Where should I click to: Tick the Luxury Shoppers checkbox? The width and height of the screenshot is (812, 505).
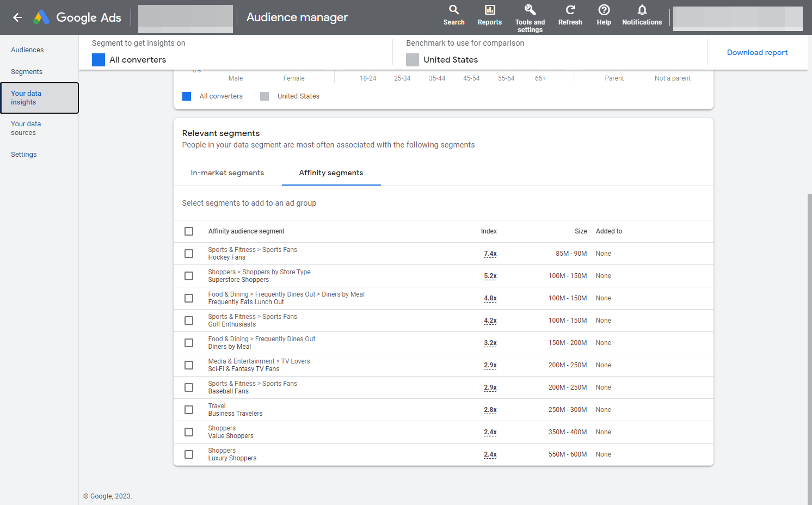pyautogui.click(x=189, y=454)
